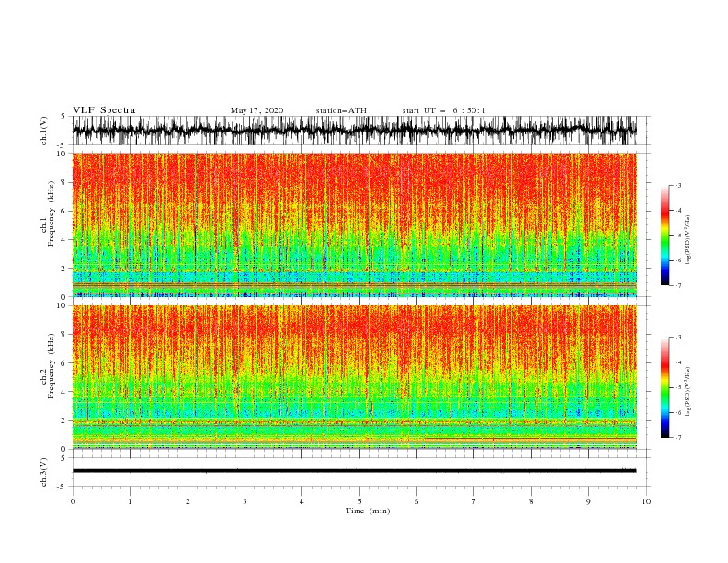Click the ch.1(V) waveform axis label
The width and height of the screenshot is (728, 563).
(x=44, y=131)
